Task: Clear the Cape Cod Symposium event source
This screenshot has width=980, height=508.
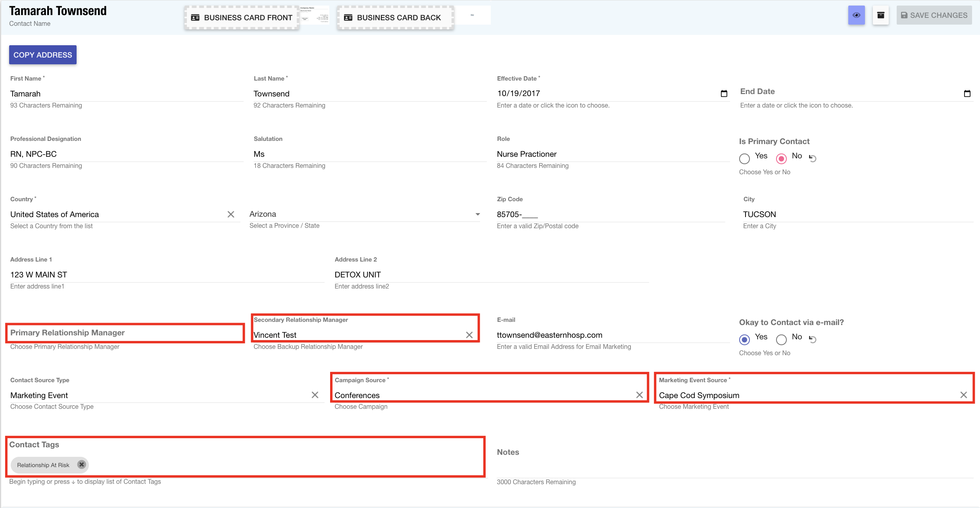Action: [963, 395]
